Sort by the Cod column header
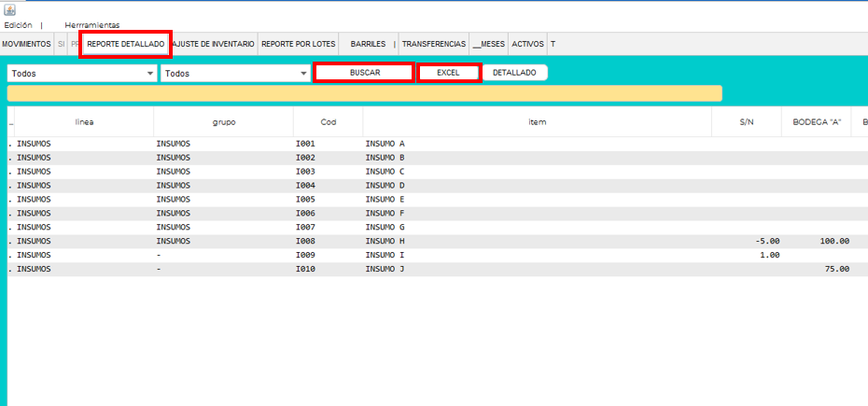Screen dimensions: 868x406 [328, 121]
